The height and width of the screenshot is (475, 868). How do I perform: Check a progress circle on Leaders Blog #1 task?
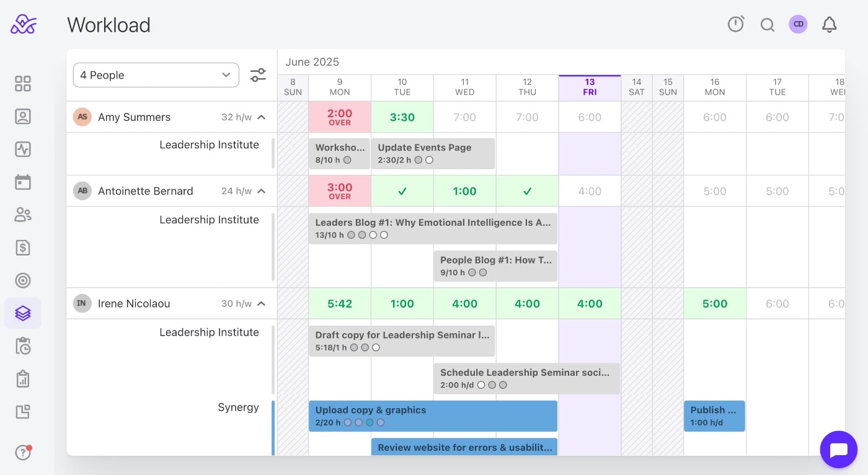(352, 235)
